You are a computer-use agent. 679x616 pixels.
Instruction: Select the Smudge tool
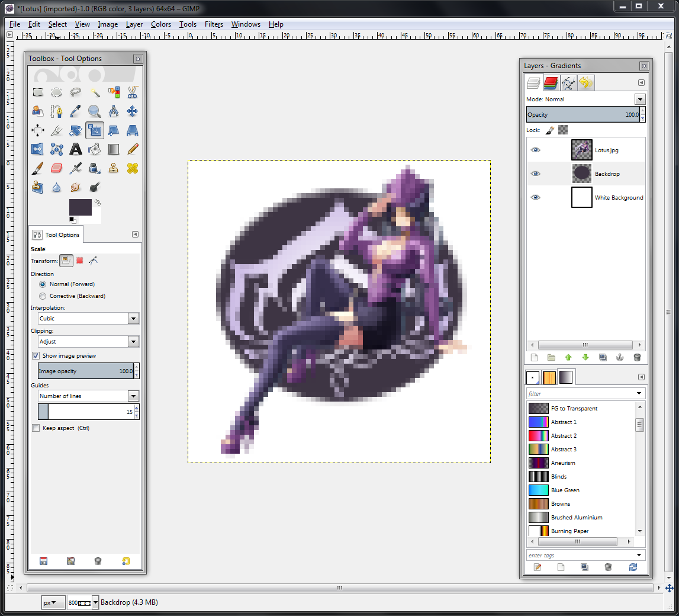(76, 188)
